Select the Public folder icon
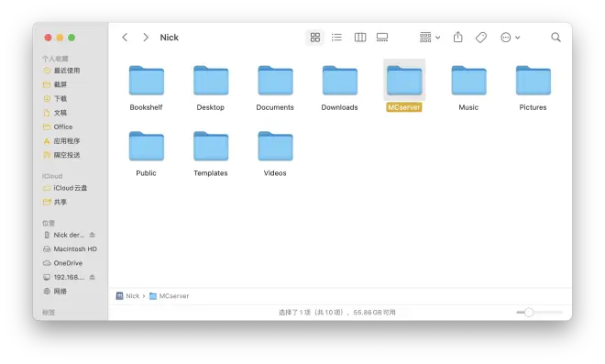Screen dimensions: 605x364 147,146
